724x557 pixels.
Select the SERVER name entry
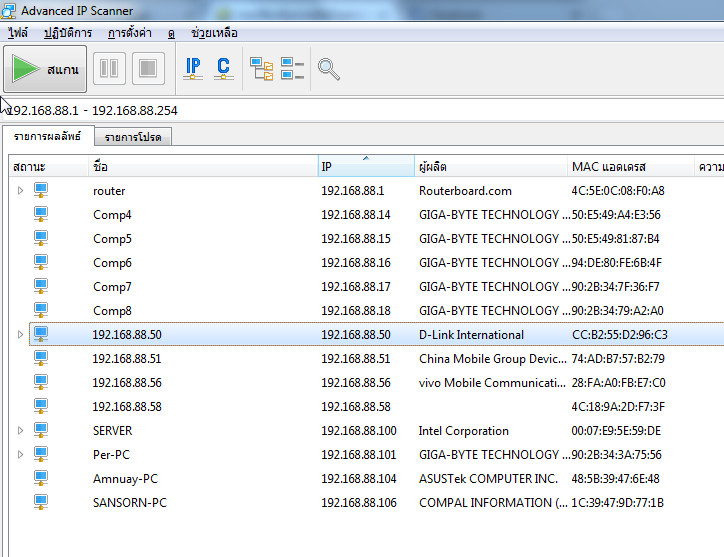coord(113,430)
